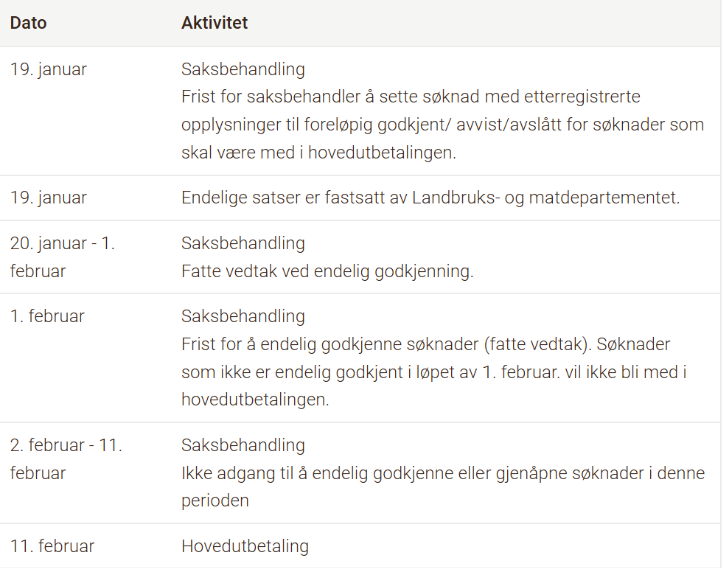The width and height of the screenshot is (723, 568).
Task: Click 'Fatte vedtak ved endelig godkjenning' text
Action: (x=327, y=271)
